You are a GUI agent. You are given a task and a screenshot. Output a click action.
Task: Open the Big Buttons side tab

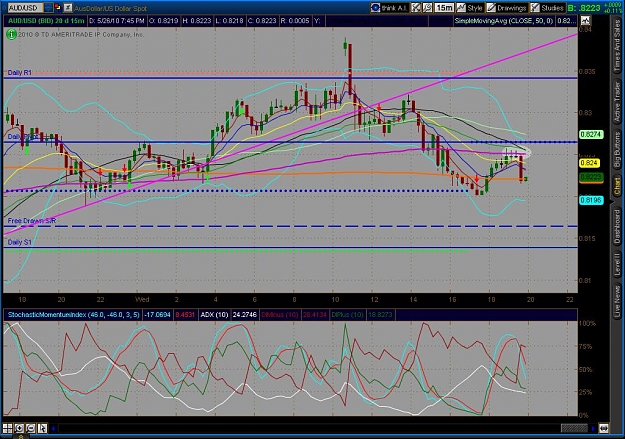coord(617,150)
